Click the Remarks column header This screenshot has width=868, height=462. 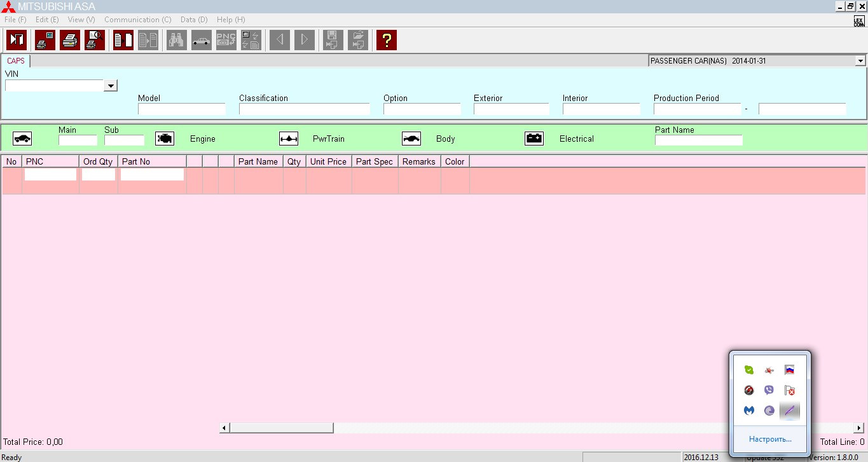point(419,161)
